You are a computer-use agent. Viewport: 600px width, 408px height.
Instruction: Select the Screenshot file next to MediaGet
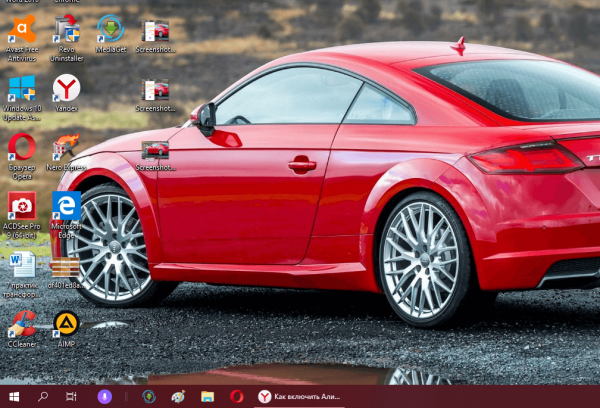(x=155, y=35)
